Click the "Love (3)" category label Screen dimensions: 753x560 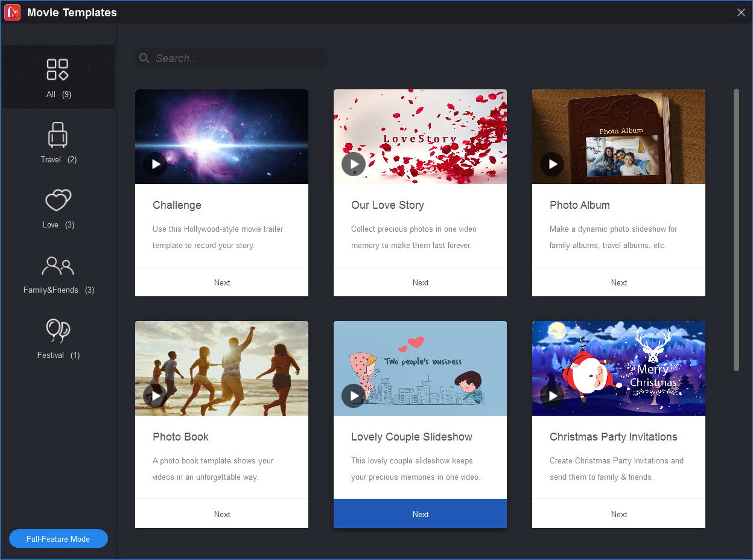click(x=59, y=225)
